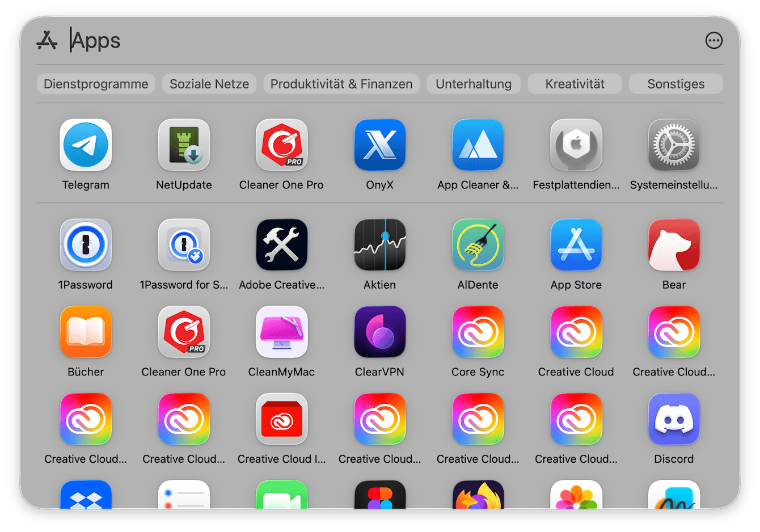This screenshot has width=760, height=532.
Task: Filter apps by Dienstprogramme
Action: [96, 83]
